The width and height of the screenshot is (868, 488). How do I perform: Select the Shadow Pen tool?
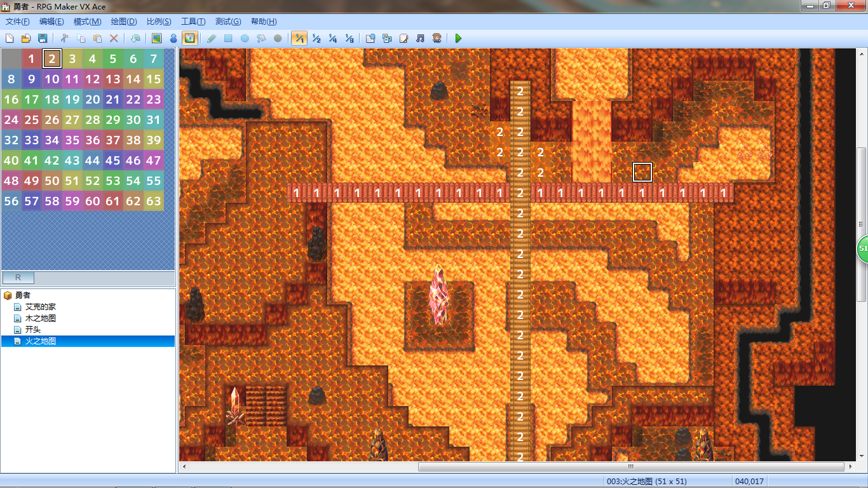coord(278,38)
